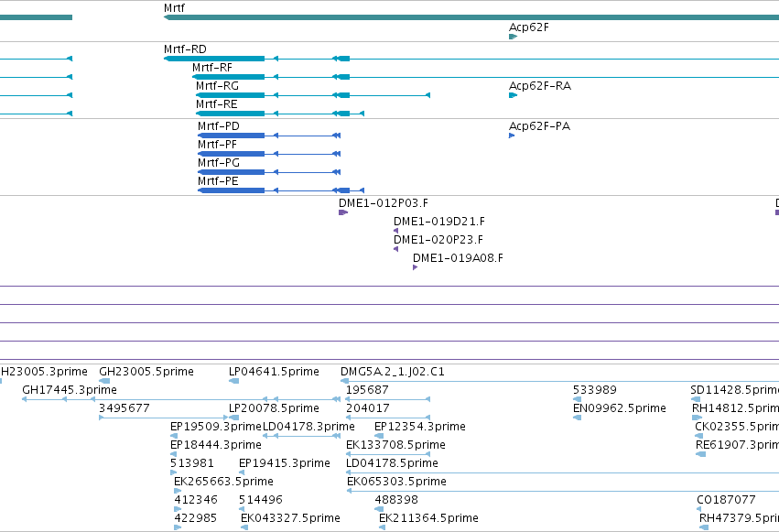Select the LP20078.5prime arrow glyph
The image size is (779, 532).
pyautogui.click(x=234, y=418)
